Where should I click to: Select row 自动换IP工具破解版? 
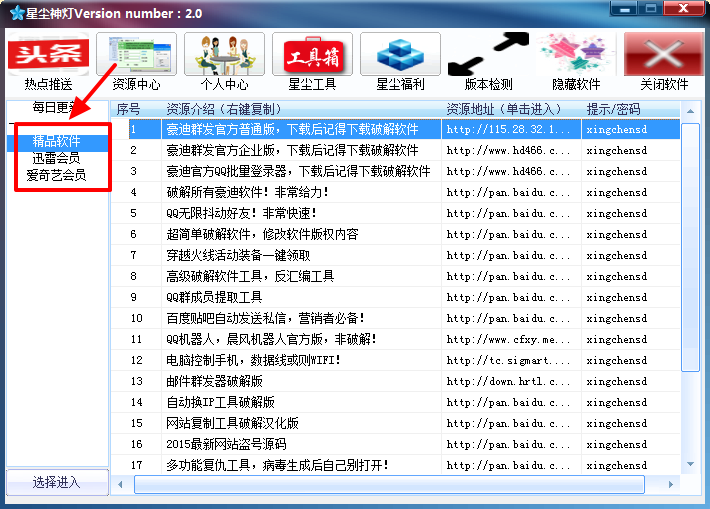(x=396, y=402)
